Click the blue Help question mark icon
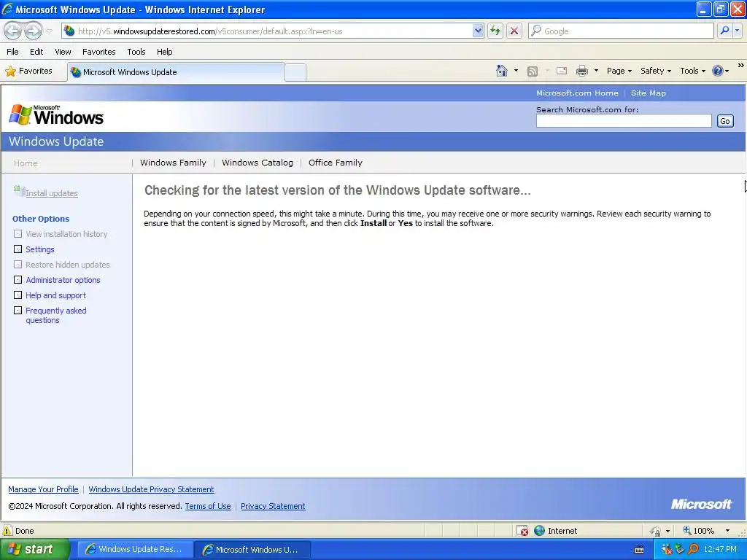 (718, 71)
